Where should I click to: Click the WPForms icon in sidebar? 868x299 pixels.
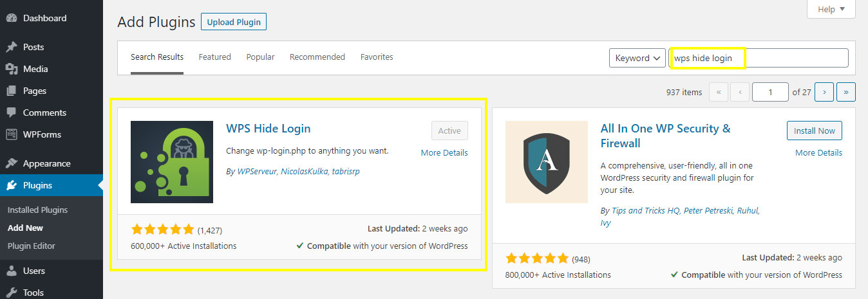(x=11, y=134)
